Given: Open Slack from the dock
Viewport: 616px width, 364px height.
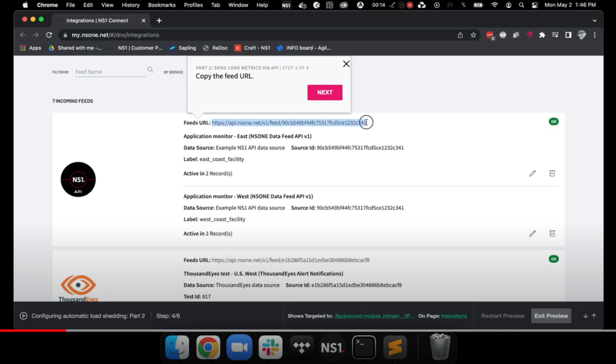Looking at the screenshot, I should click(270, 347).
